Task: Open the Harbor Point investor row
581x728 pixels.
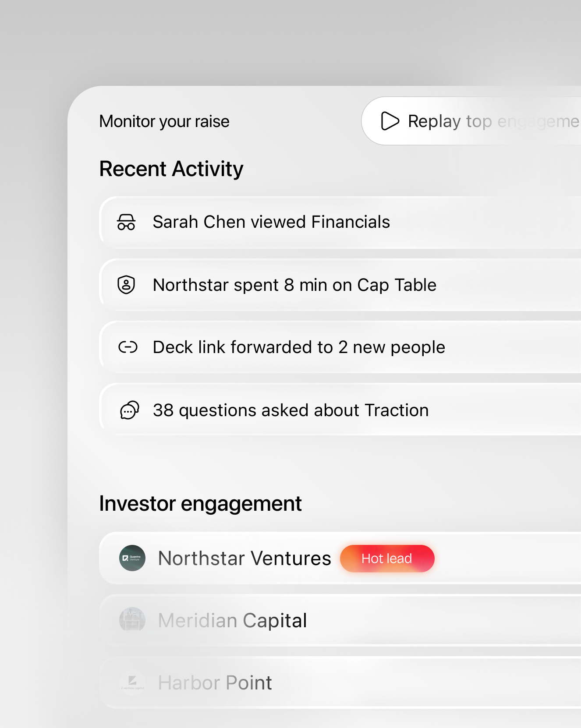Action: tap(340, 682)
